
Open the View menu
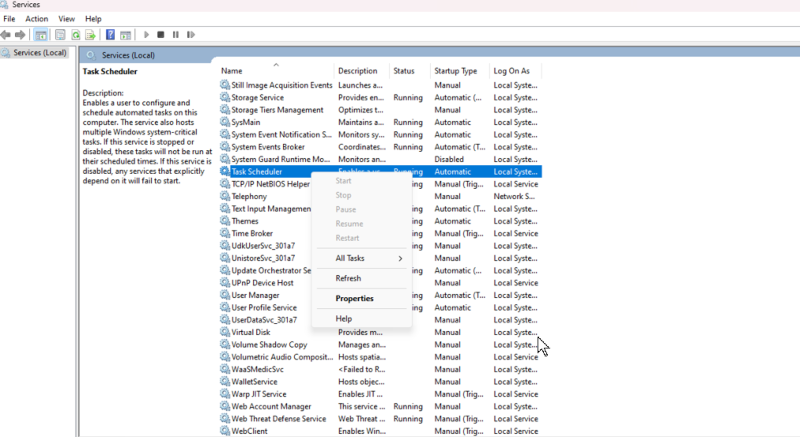point(66,19)
